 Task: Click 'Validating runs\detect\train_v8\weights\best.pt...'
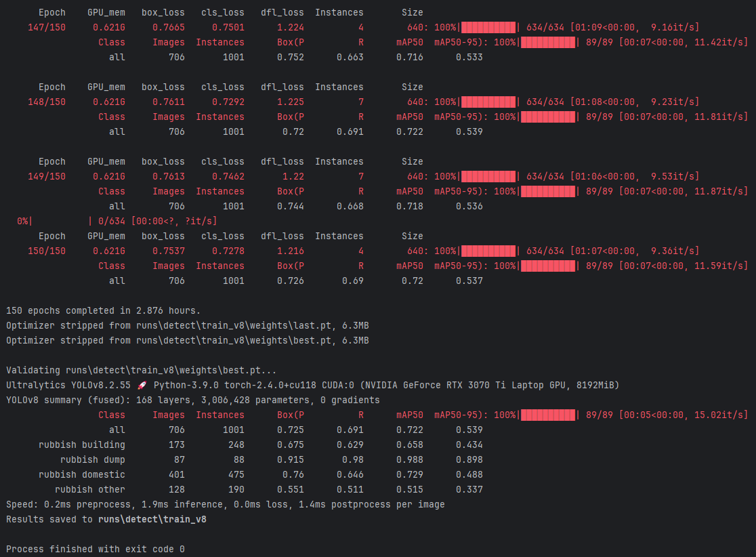142,371
